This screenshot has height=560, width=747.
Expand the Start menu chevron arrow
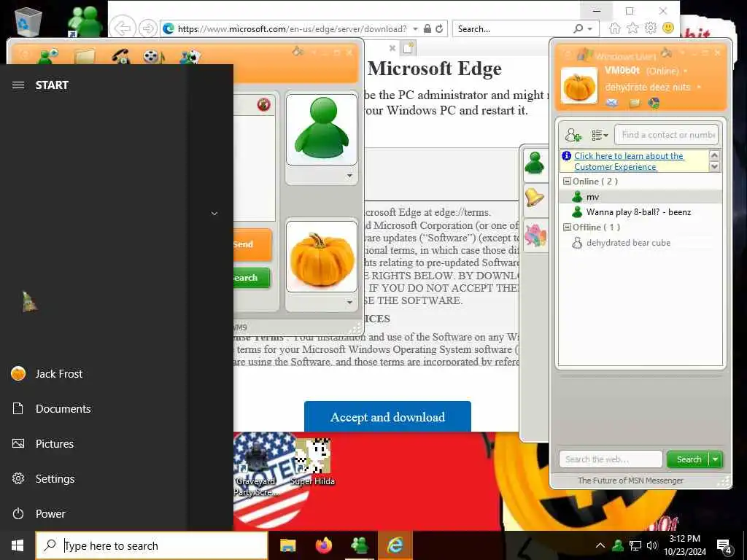[x=214, y=214]
